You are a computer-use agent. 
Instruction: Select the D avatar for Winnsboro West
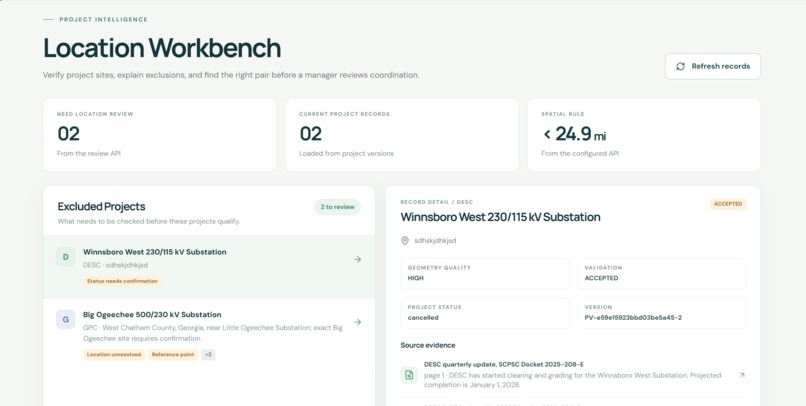65,256
